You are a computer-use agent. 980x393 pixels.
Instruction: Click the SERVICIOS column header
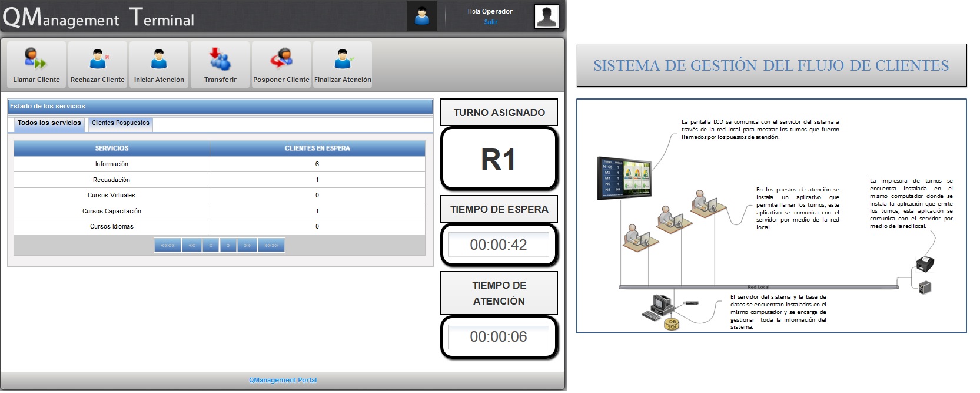coord(112,148)
